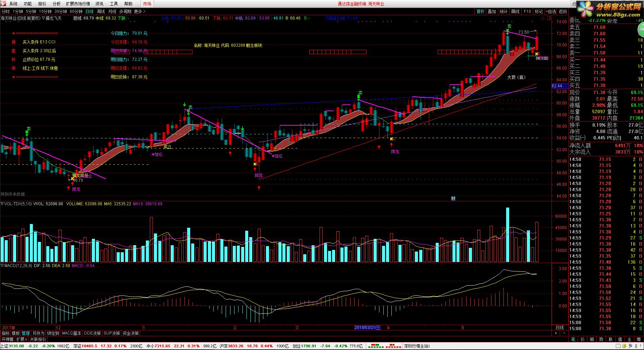This screenshot has width=644, height=350.
Task: Open the 海天味业 indicator dropdown triangle
Action: click(43, 18)
